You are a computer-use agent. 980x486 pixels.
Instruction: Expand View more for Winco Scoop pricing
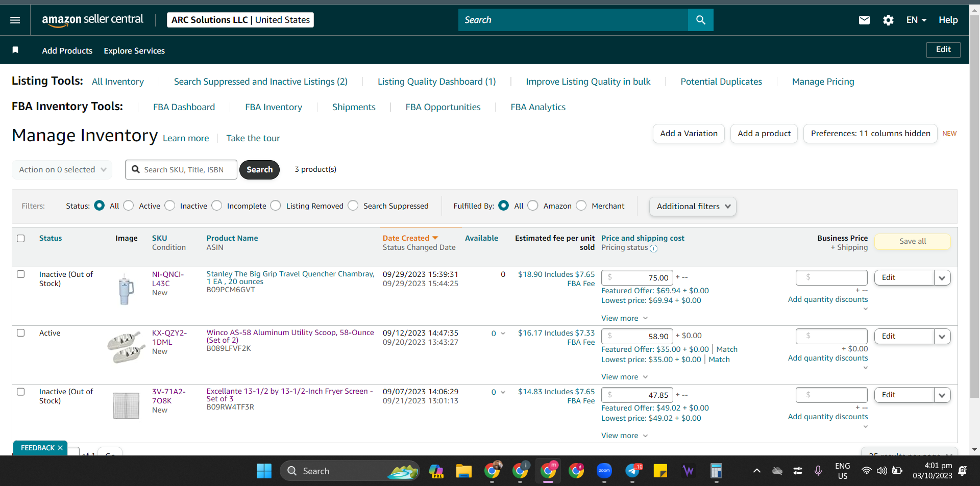[x=624, y=377]
